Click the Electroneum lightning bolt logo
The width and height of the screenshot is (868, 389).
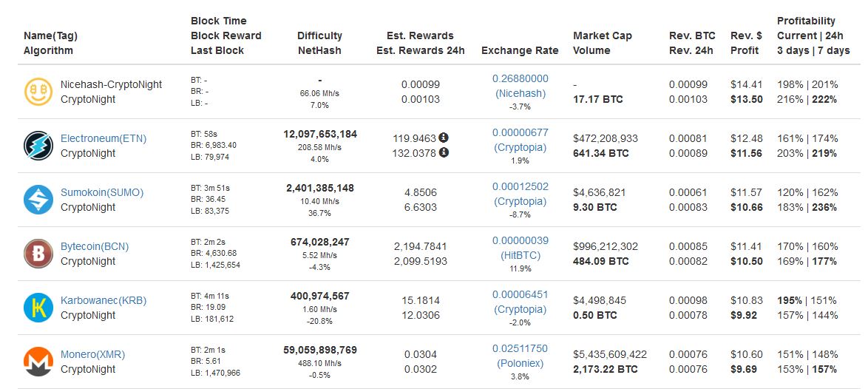coord(38,146)
